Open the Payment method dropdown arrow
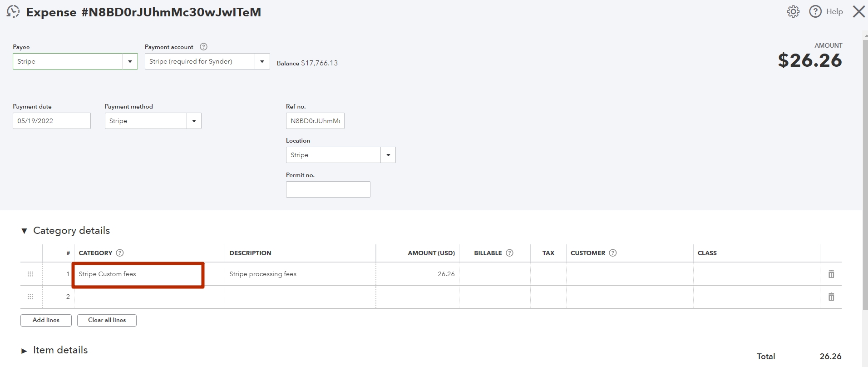The height and width of the screenshot is (367, 868). pos(194,121)
